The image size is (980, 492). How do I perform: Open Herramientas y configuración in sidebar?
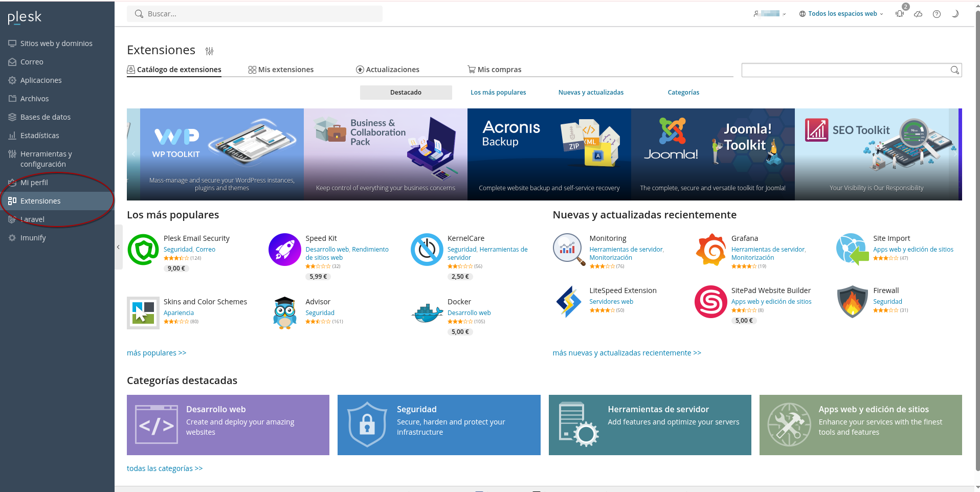coord(57,159)
